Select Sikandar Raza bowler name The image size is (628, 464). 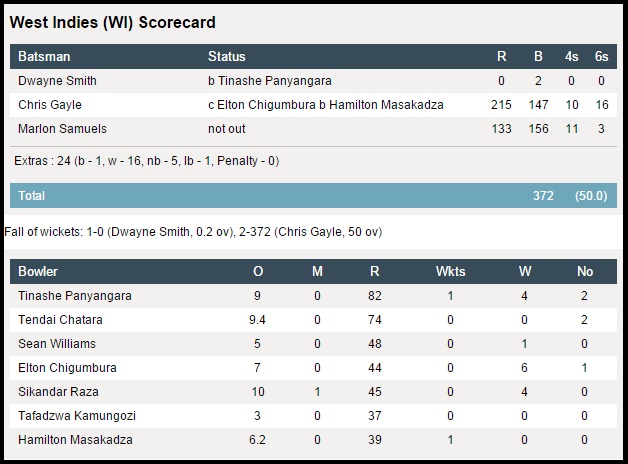coord(58,392)
